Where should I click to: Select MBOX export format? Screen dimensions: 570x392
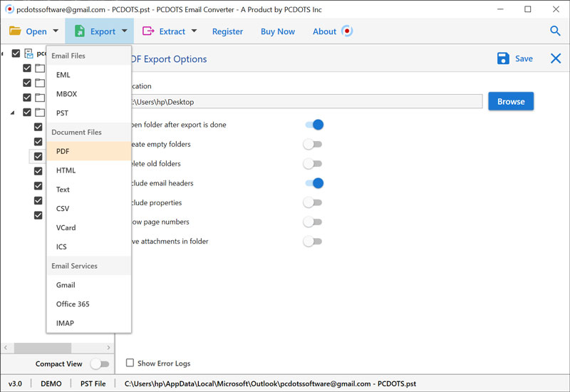(88, 94)
